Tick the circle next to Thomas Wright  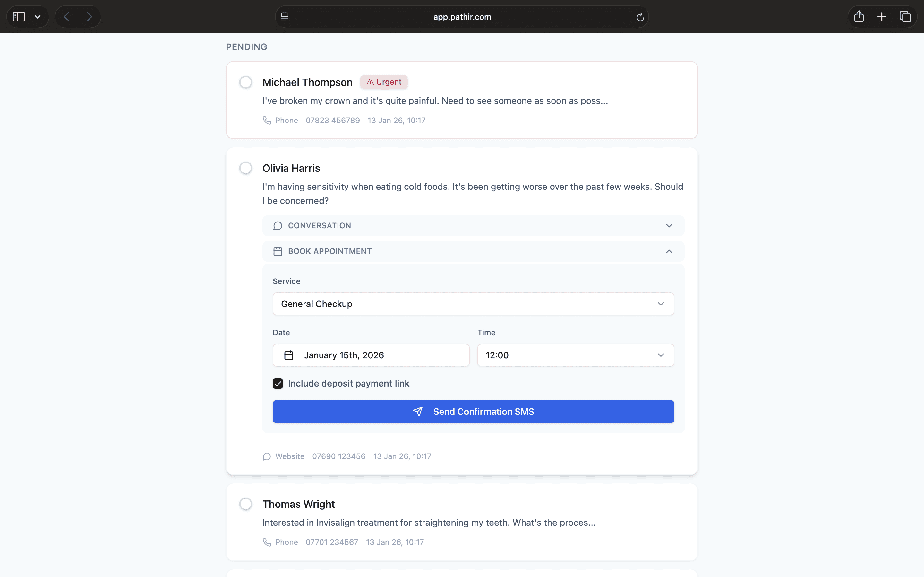246,504
